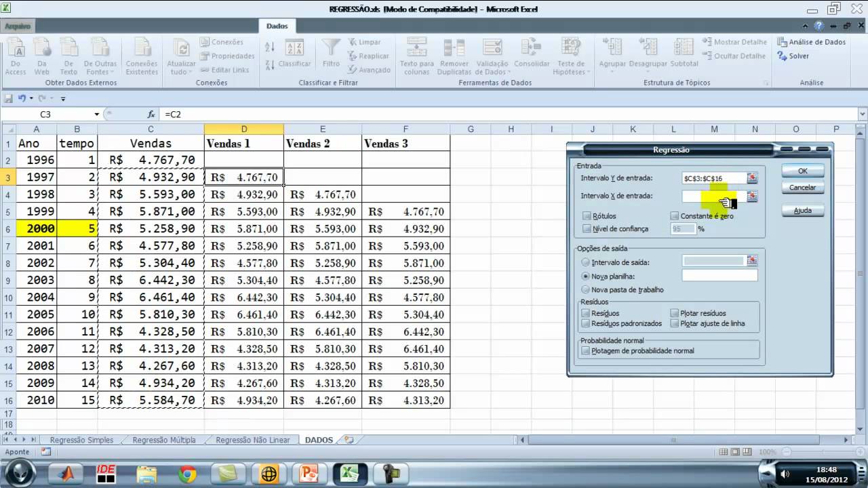Check the Resíduos checkbox

(x=586, y=313)
